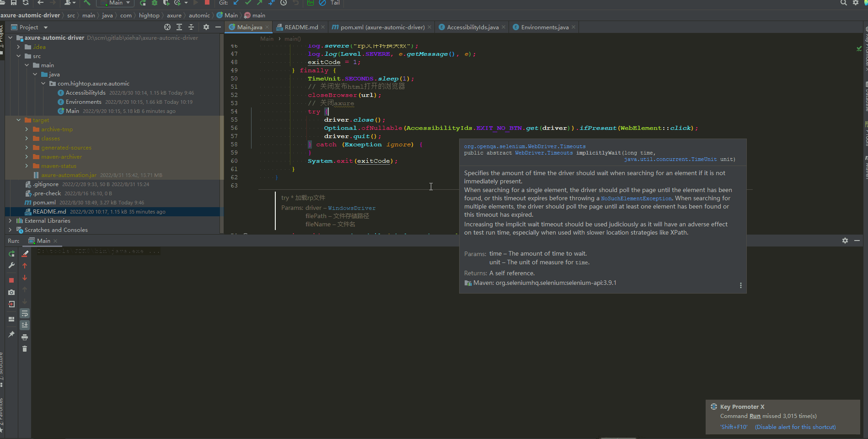Expand External Libraries node
This screenshot has width=868, height=439.
pos(10,221)
